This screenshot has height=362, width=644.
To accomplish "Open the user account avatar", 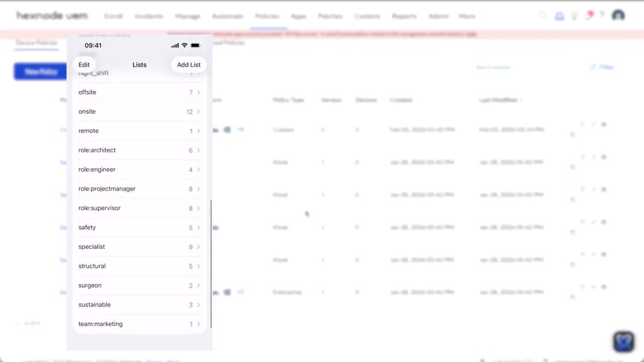I will tap(618, 16).
